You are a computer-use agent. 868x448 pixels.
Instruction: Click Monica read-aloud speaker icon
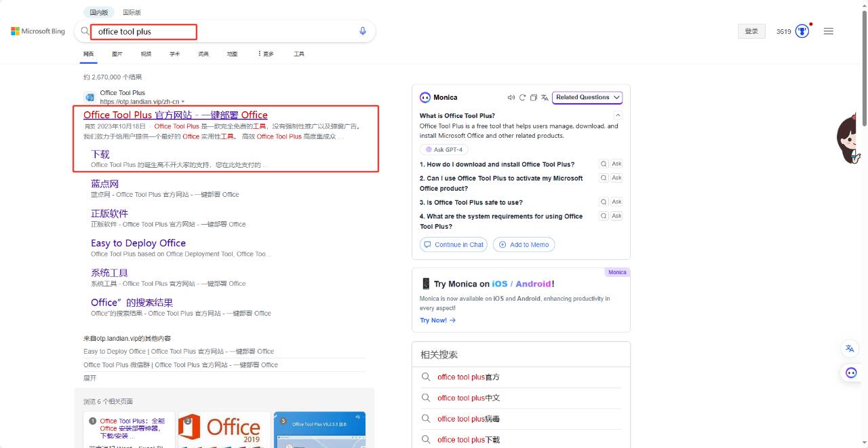coord(511,97)
